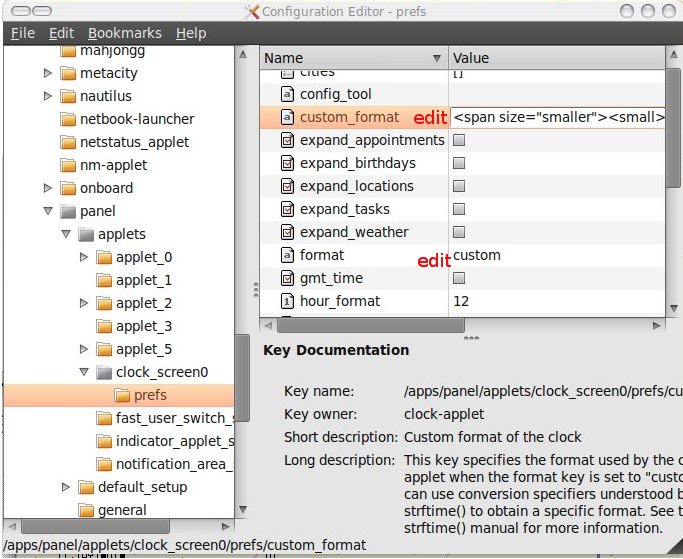Click the netbook-launcher folder icon

(x=68, y=119)
